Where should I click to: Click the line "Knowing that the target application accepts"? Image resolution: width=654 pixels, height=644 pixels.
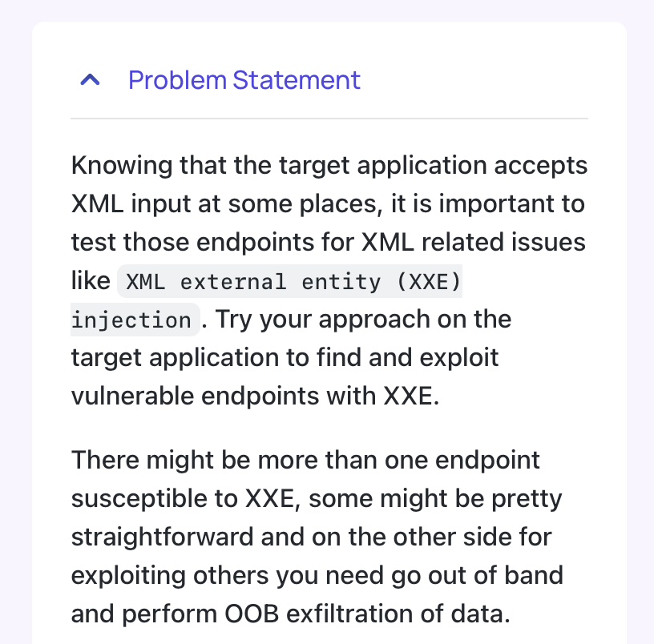coord(329,166)
